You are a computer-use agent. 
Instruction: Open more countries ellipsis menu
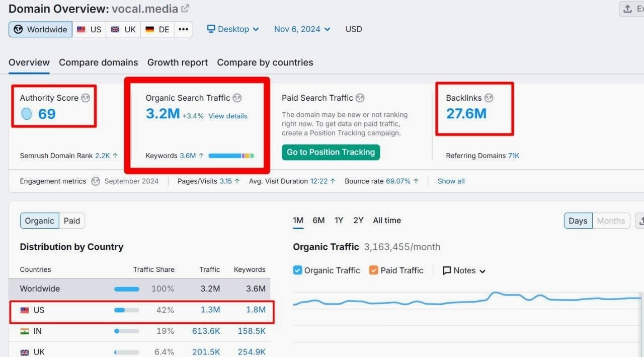(x=184, y=29)
